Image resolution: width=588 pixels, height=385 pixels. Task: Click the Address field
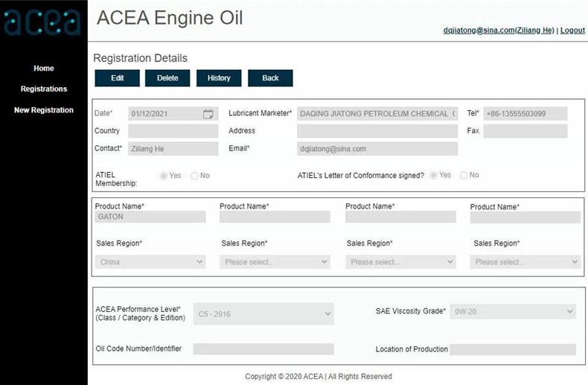pos(377,131)
